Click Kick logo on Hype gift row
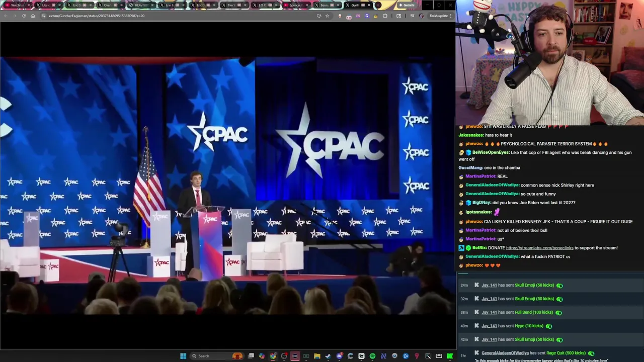Image resolution: width=644 pixels, height=362 pixels. click(x=476, y=326)
